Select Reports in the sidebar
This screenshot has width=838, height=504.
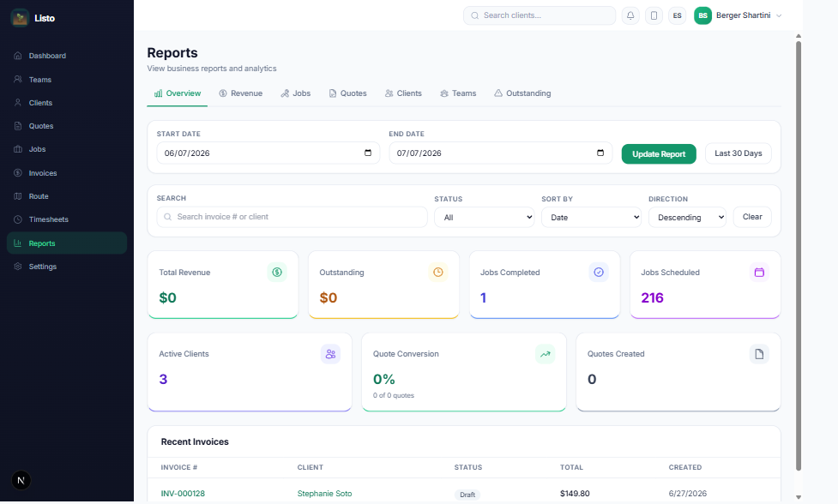point(67,243)
